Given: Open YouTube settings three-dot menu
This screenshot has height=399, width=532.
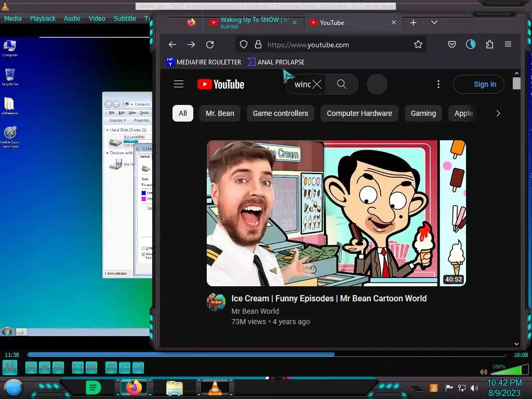Looking at the screenshot, I should 438,84.
